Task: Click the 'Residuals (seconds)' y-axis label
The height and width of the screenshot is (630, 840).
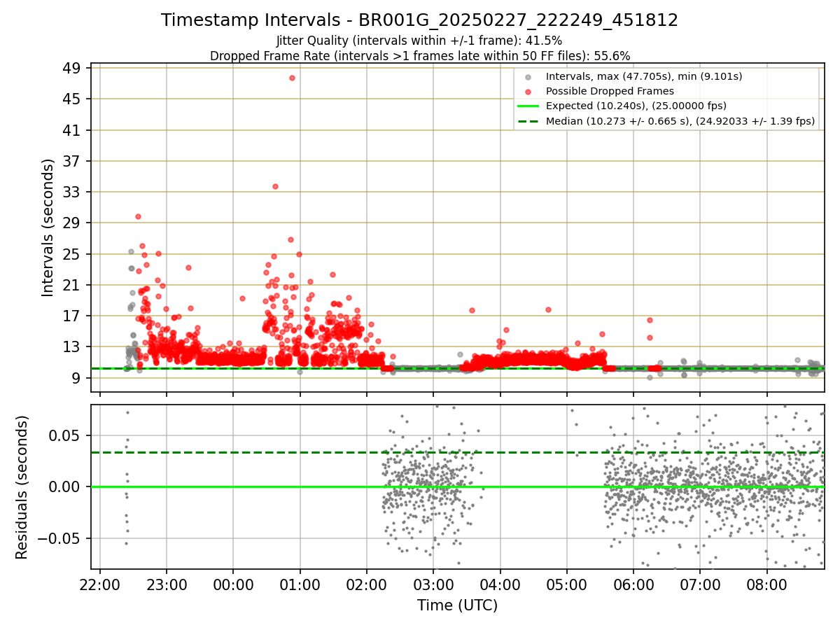Action: (22, 487)
